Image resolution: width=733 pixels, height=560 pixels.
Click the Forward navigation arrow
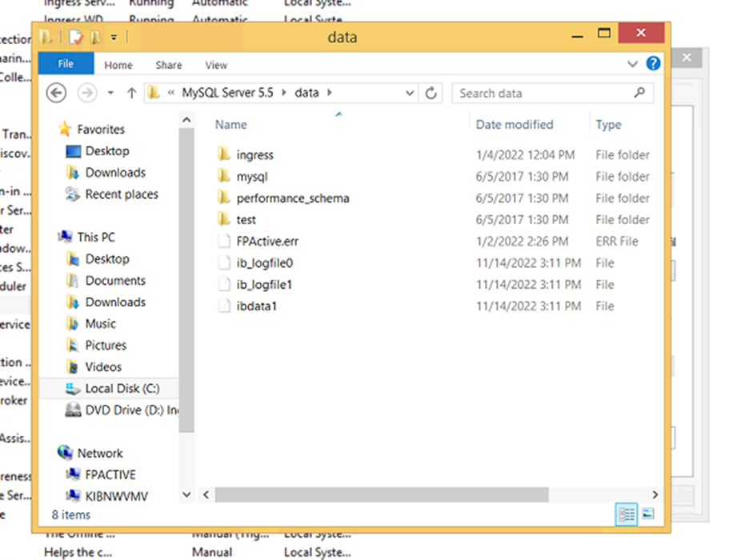coord(87,93)
